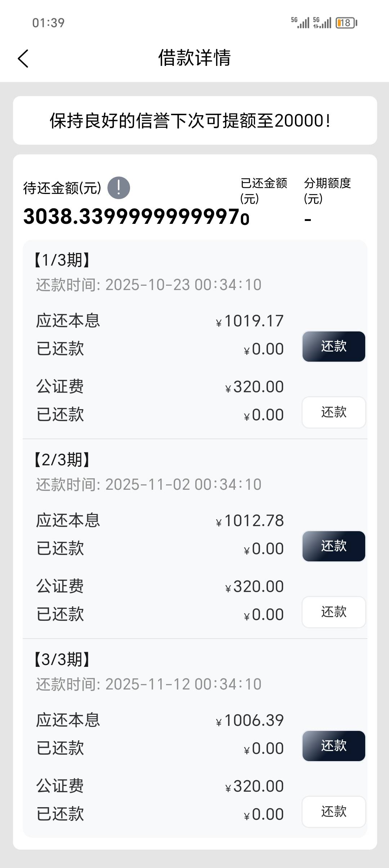
Task: Tap the credit limit increase banner
Action: coord(194,121)
